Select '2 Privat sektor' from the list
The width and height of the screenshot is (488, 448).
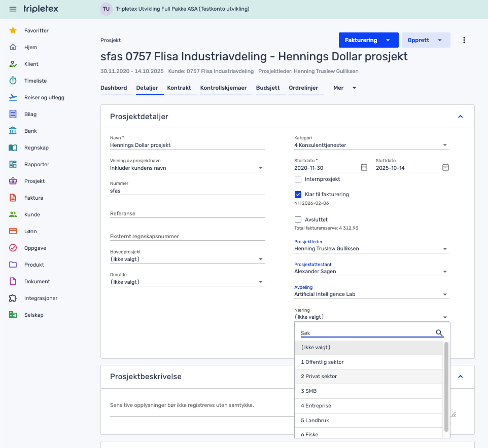pos(319,377)
